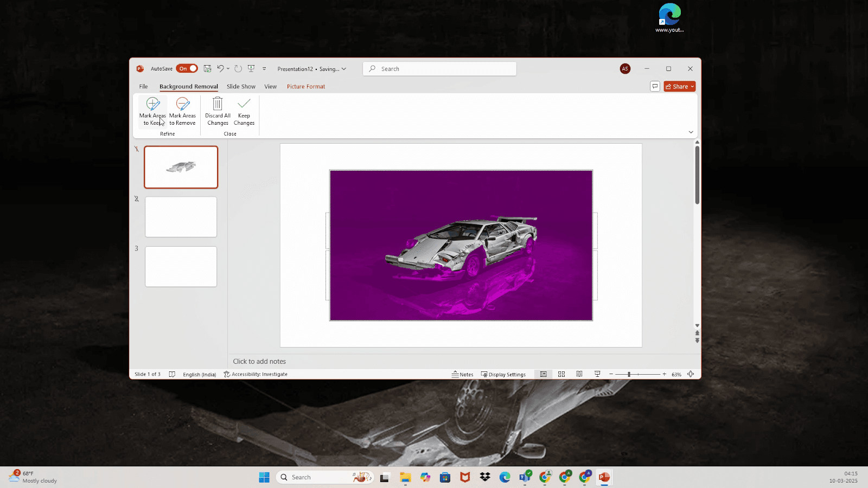Click the Save icon in title bar

pyautogui.click(x=207, y=69)
